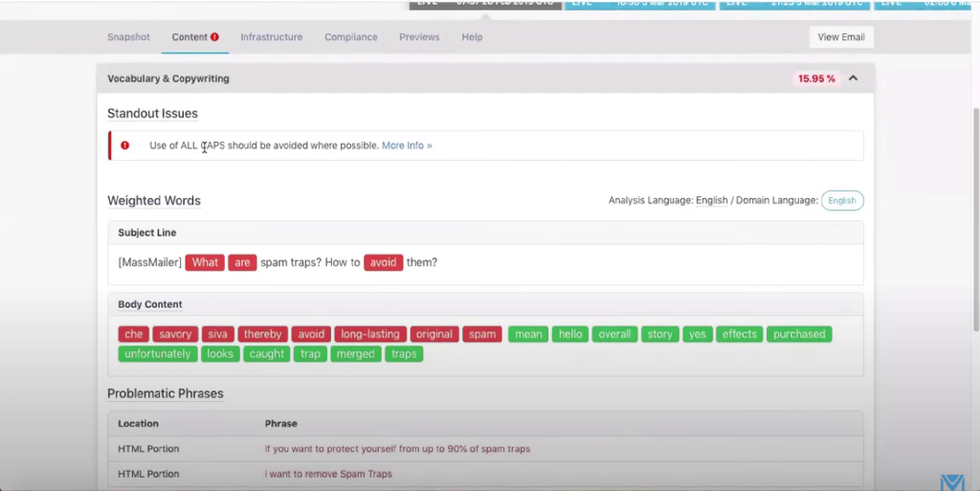Click the red 'che' word tag
The width and height of the screenshot is (980, 491).
(134, 334)
